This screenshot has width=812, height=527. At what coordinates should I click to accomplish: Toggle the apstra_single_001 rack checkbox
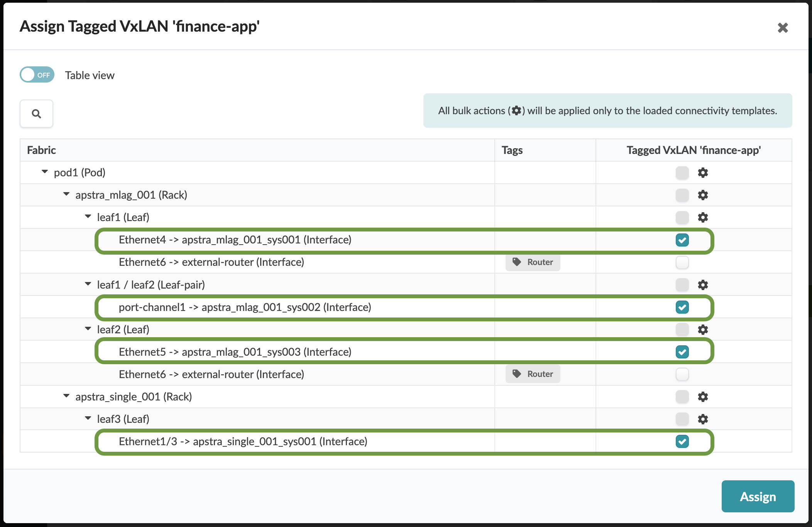(682, 397)
